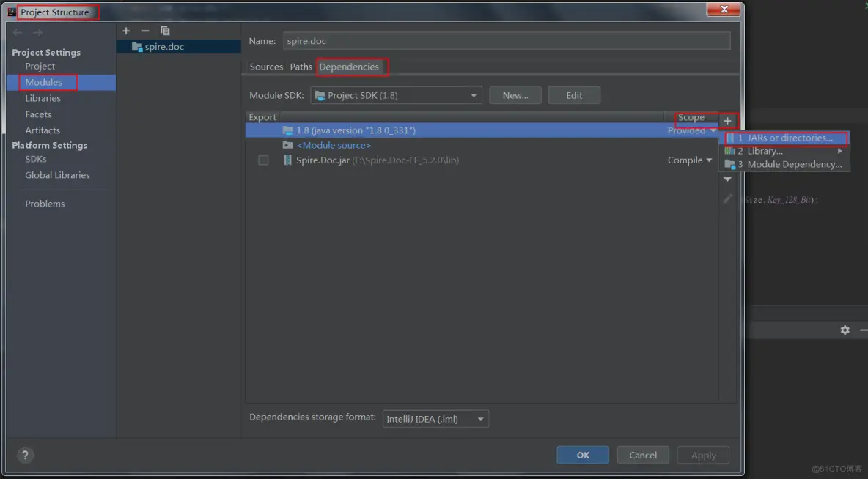Open help via the question mark
The width and height of the screenshot is (868, 479).
pyautogui.click(x=25, y=456)
